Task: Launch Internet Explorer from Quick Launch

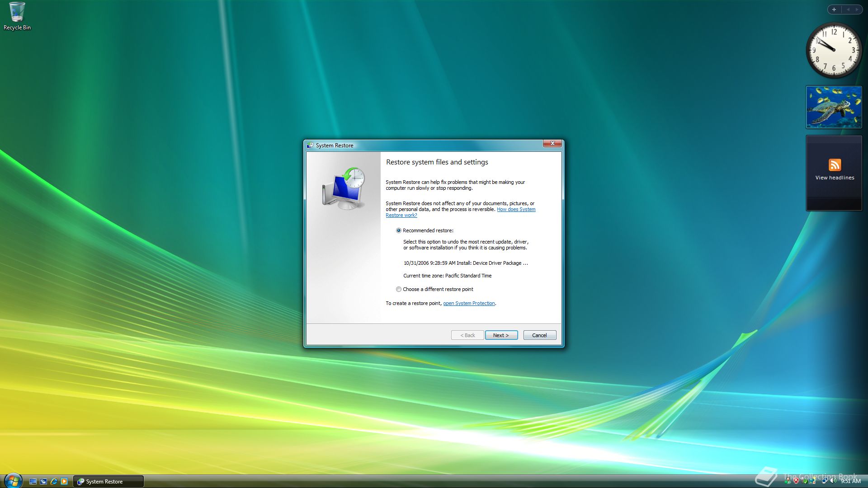Action: [x=54, y=481]
